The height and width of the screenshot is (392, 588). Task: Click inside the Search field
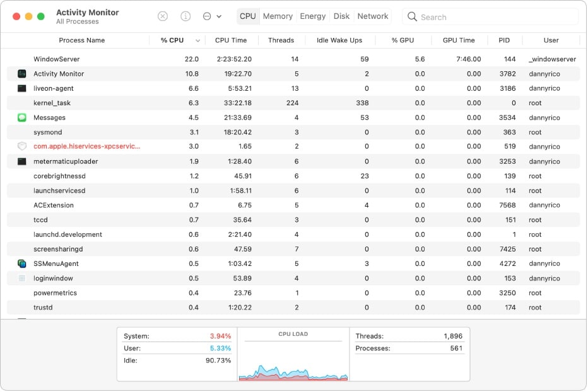click(x=490, y=17)
